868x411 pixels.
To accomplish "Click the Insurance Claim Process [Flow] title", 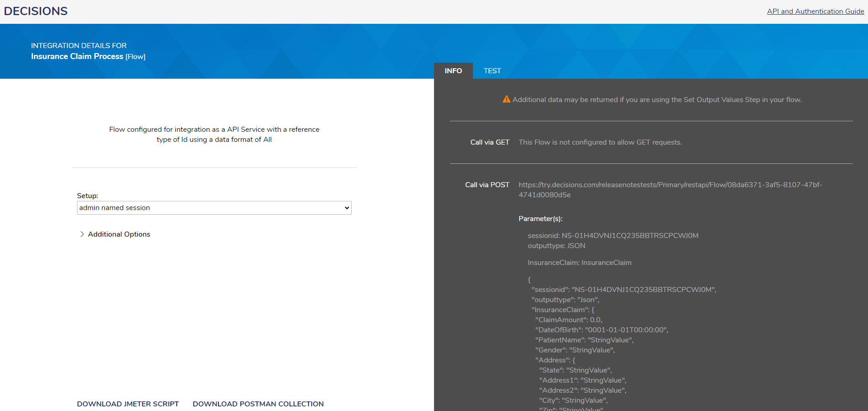I will [88, 56].
